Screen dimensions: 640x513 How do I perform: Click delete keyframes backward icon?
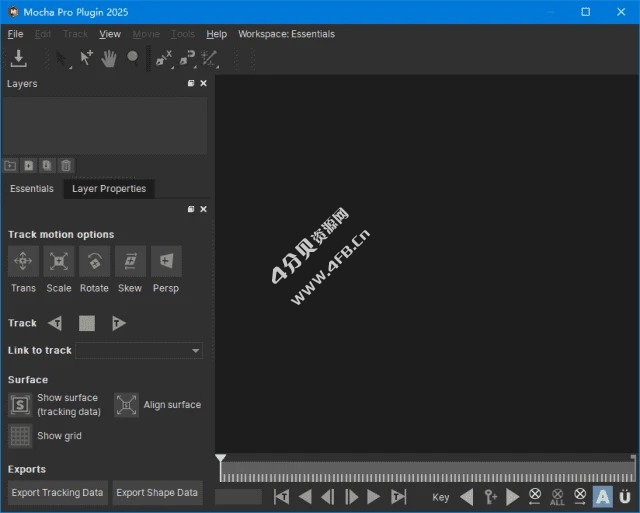point(535,497)
